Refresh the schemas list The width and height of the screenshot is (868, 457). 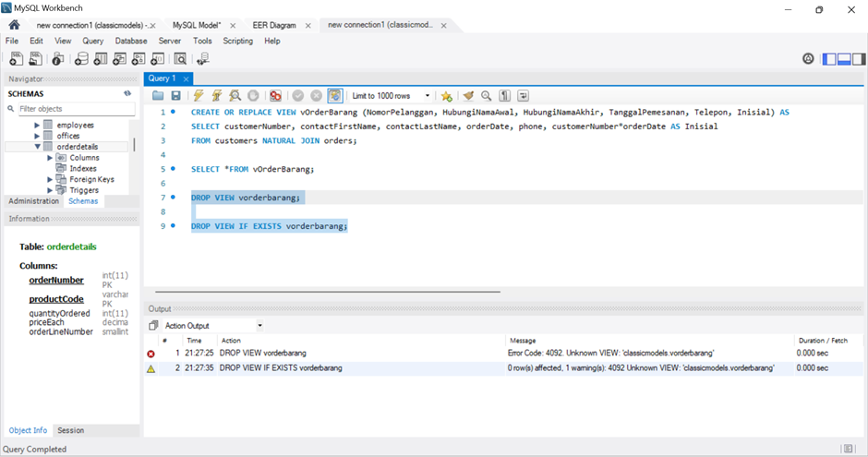(x=127, y=93)
